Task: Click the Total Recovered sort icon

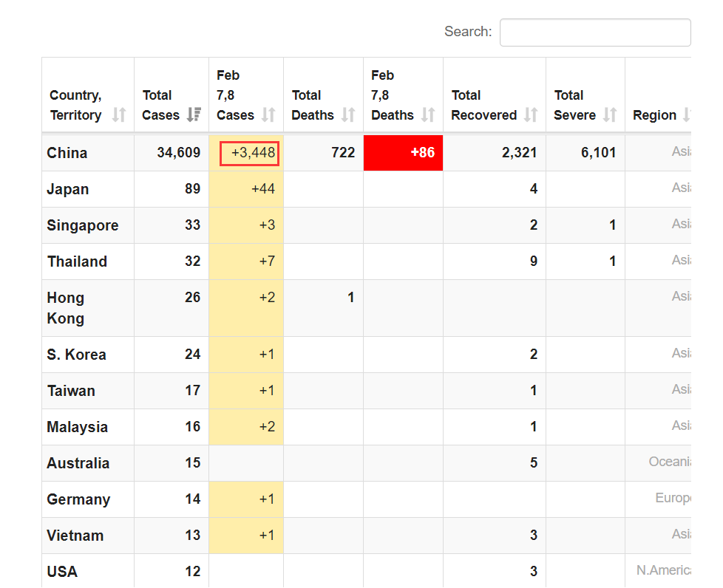Action: (531, 115)
